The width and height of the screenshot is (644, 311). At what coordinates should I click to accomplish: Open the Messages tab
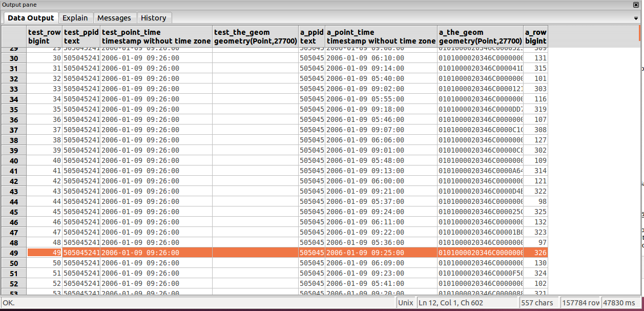tap(114, 18)
